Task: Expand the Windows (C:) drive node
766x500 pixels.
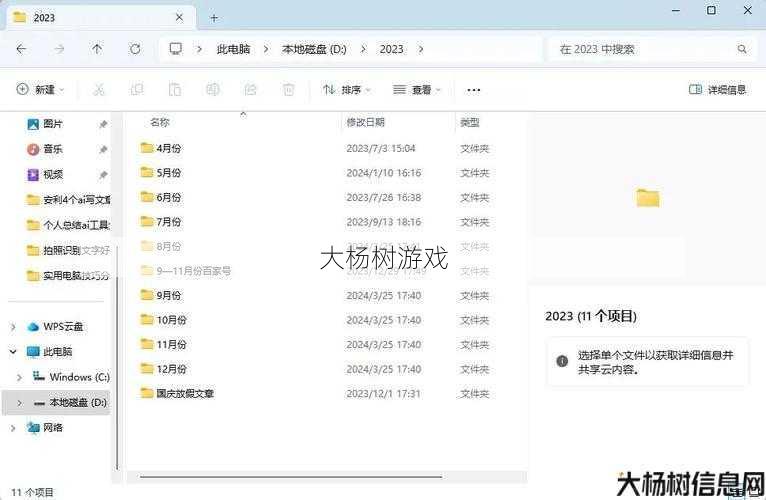Action: point(20,377)
